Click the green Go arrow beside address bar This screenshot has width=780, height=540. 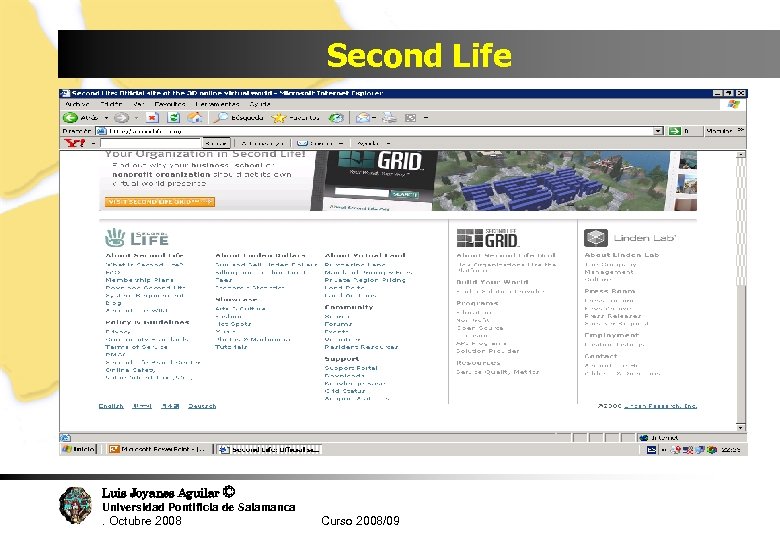[x=675, y=131]
